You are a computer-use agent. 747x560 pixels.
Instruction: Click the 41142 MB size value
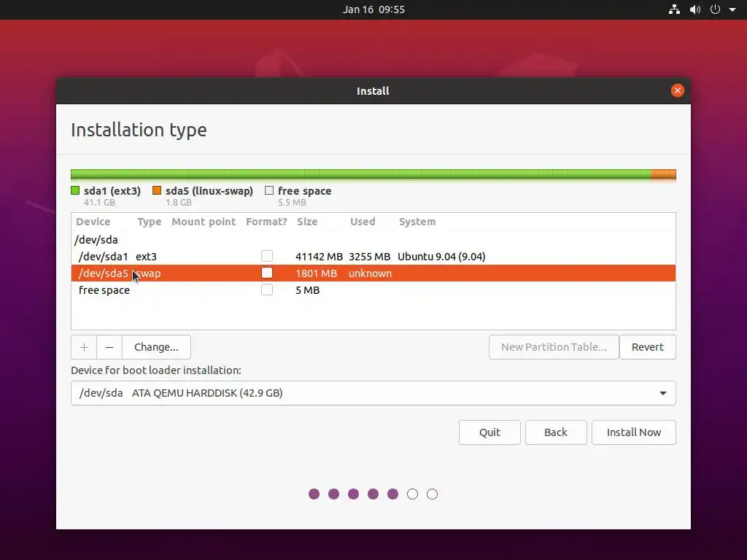point(320,257)
